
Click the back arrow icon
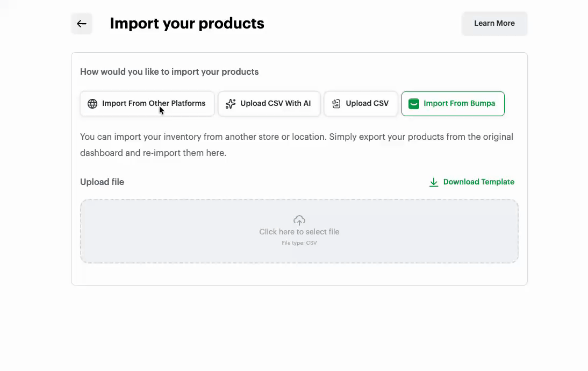[82, 24]
